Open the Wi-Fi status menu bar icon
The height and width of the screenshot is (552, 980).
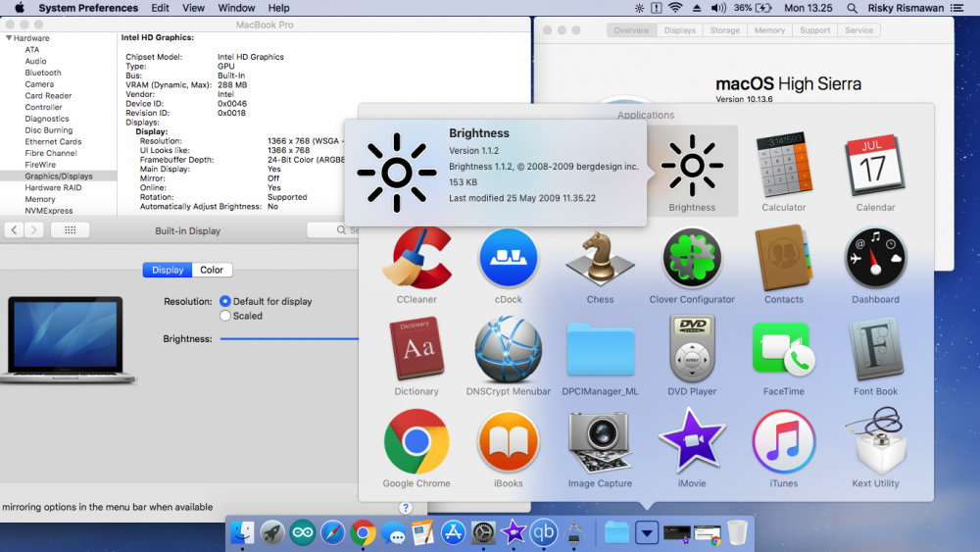point(675,8)
